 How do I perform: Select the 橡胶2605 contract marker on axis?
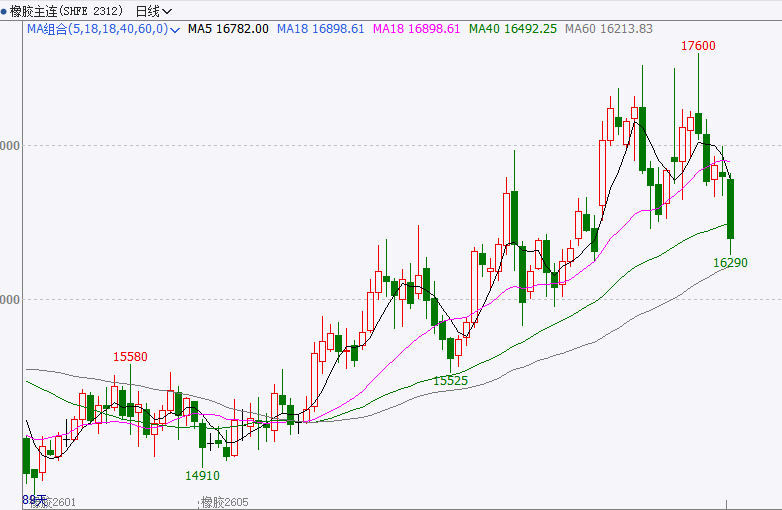224,502
